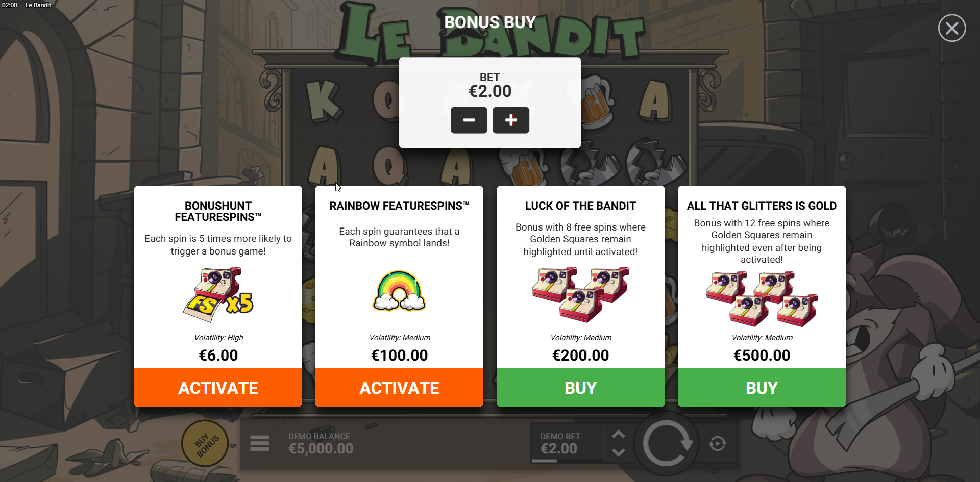Decrease bet with the minus button

coord(469,120)
